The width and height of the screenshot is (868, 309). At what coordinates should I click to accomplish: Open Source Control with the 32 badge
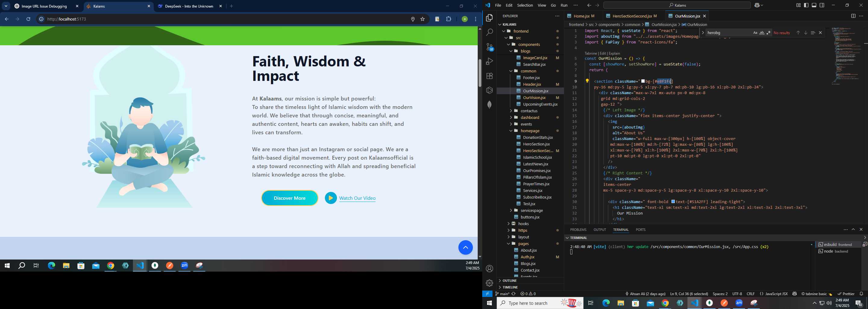click(x=489, y=47)
